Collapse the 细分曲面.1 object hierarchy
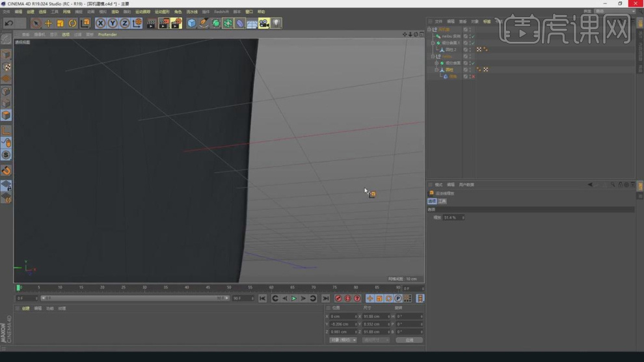This screenshot has height=362, width=644. click(433, 43)
